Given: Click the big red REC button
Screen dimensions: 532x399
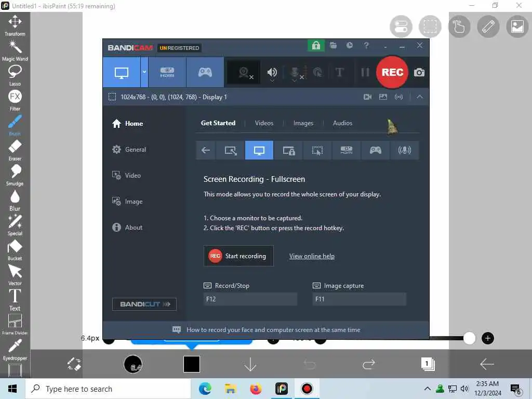Looking at the screenshot, I should 392,72.
